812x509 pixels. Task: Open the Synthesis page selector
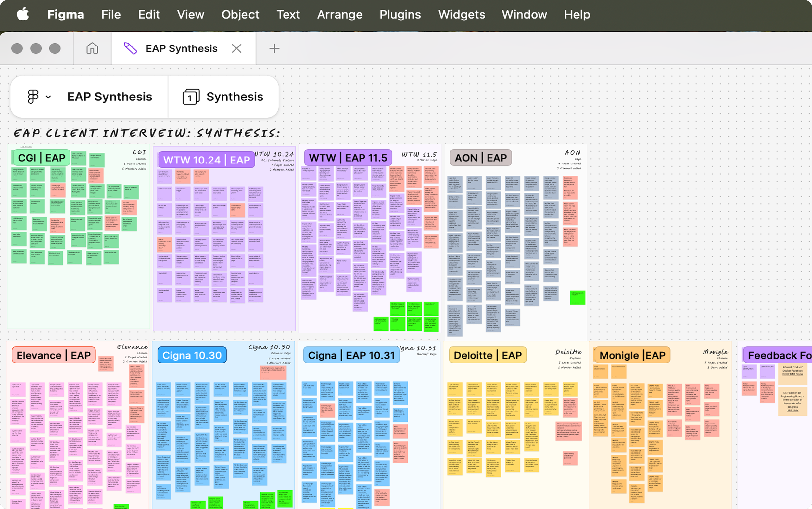pyautogui.click(x=235, y=97)
